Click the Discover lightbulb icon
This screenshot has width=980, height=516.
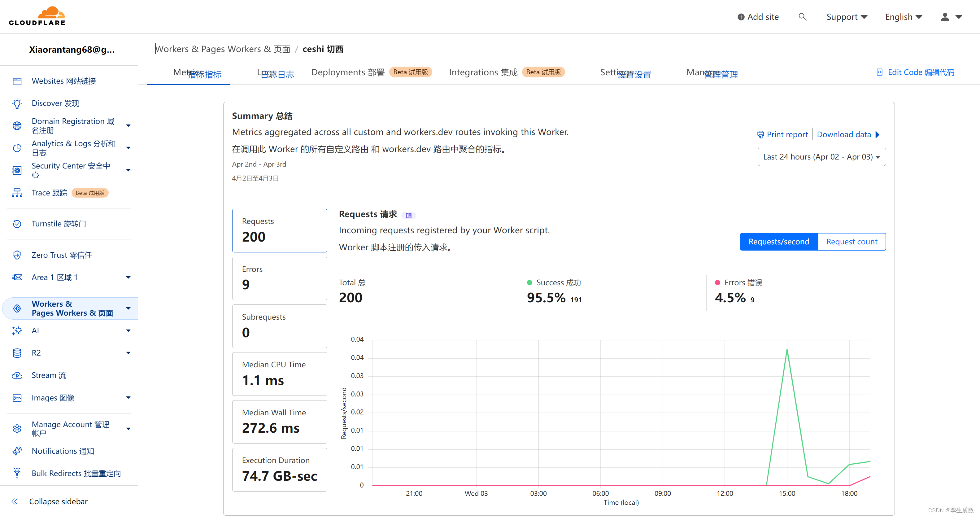click(x=17, y=103)
